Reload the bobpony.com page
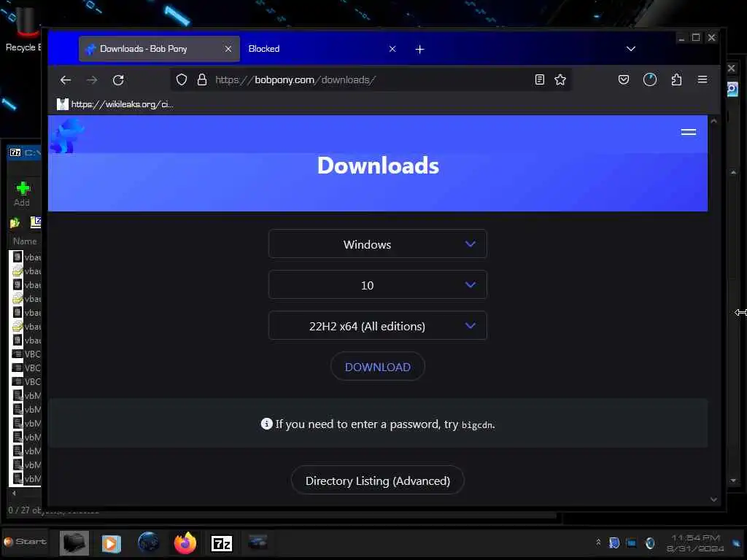The width and height of the screenshot is (747, 560). point(118,80)
